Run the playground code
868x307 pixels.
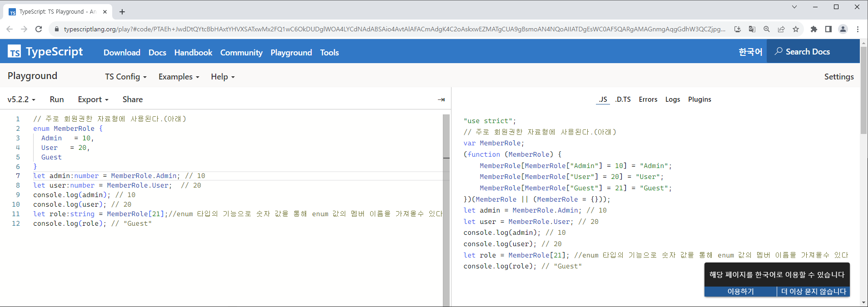(x=57, y=99)
